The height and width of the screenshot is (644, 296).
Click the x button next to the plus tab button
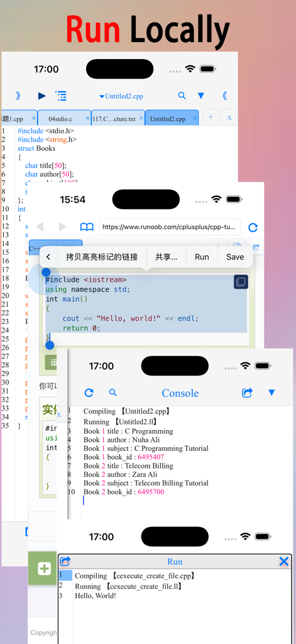click(229, 118)
